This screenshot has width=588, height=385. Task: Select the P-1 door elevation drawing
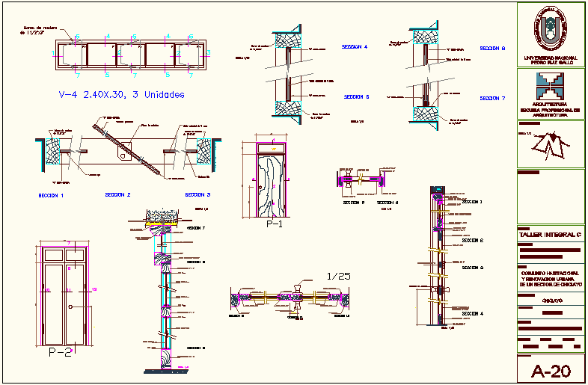pyautogui.click(x=273, y=179)
